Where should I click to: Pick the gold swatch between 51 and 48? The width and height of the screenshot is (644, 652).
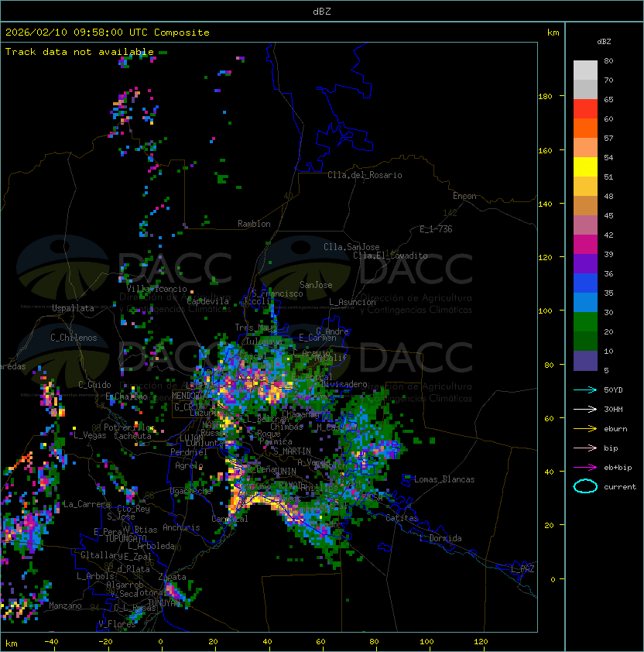(585, 187)
